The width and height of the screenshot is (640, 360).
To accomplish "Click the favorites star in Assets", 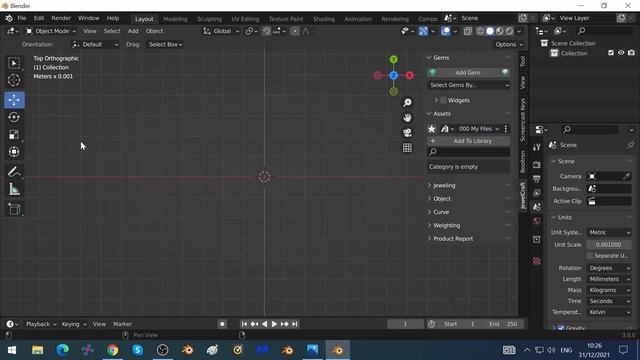I will pyautogui.click(x=431, y=129).
